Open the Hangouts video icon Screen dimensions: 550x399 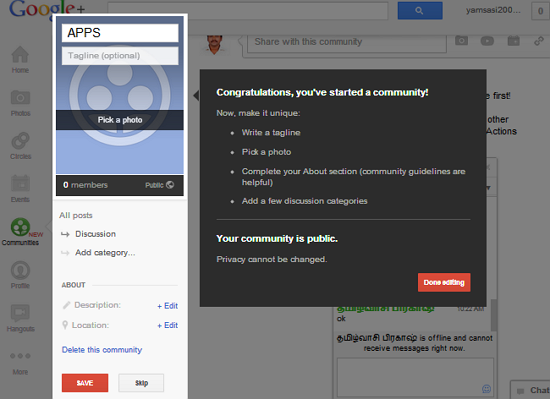20,313
